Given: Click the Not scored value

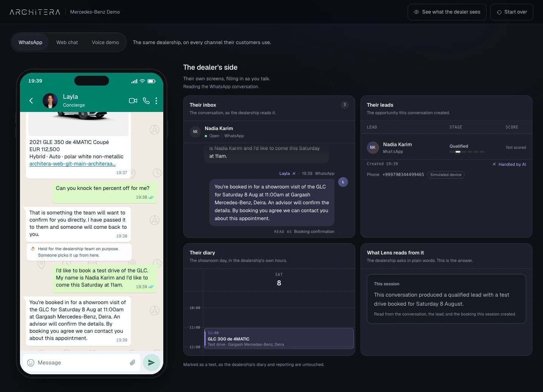Looking at the screenshot, I should [x=516, y=147].
